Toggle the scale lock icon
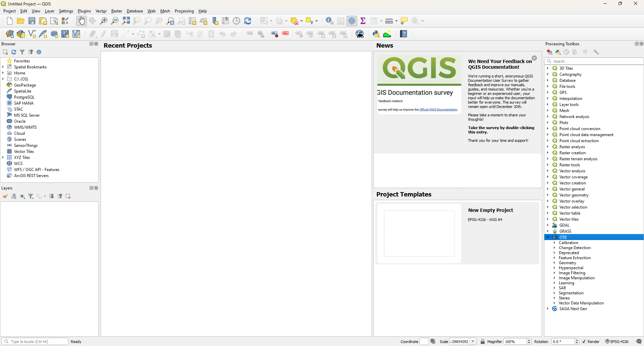 click(x=483, y=341)
